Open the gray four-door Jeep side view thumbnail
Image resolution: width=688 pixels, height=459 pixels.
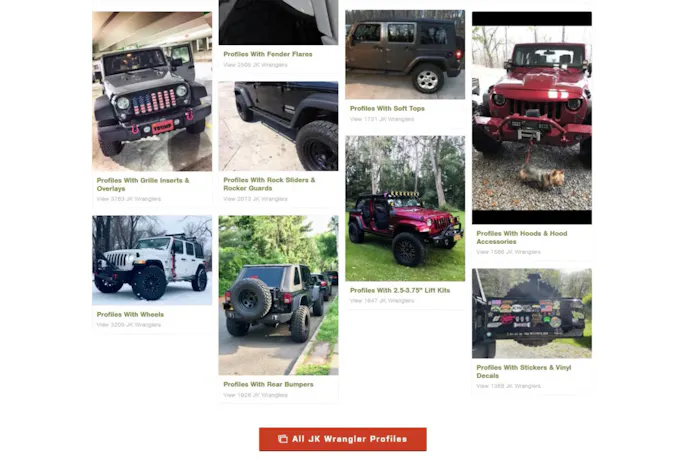click(405, 54)
